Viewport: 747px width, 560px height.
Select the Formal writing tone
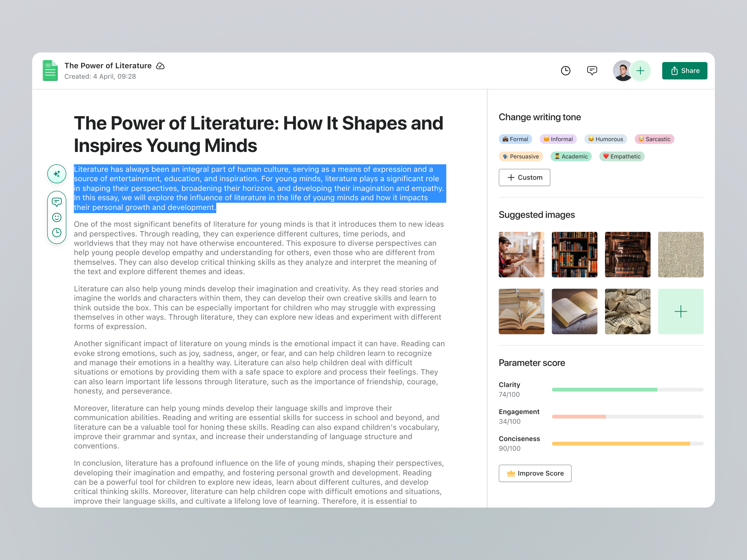point(515,139)
